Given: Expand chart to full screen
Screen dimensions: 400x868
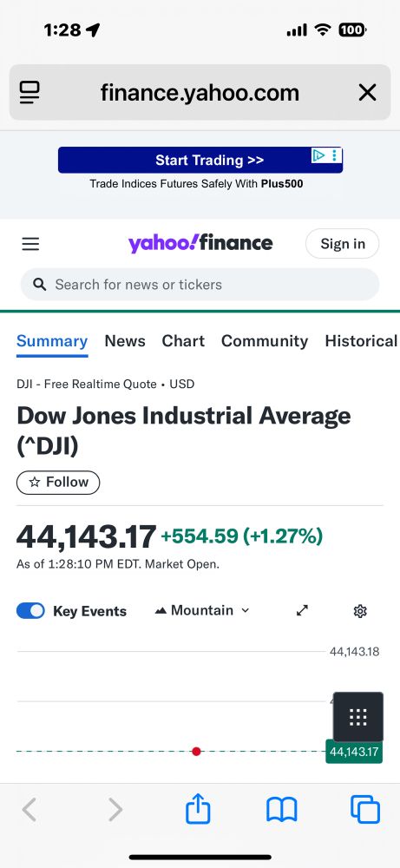Looking at the screenshot, I should tap(302, 610).
